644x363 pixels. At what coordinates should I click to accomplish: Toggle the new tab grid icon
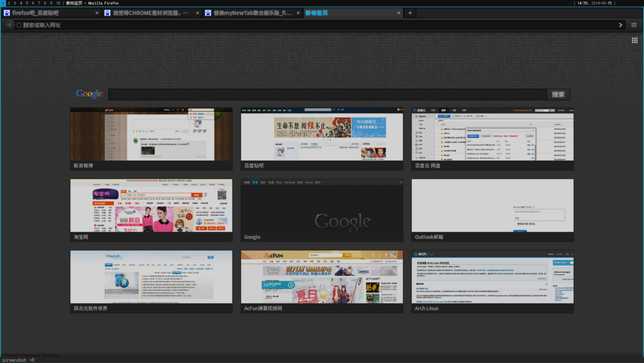point(634,40)
